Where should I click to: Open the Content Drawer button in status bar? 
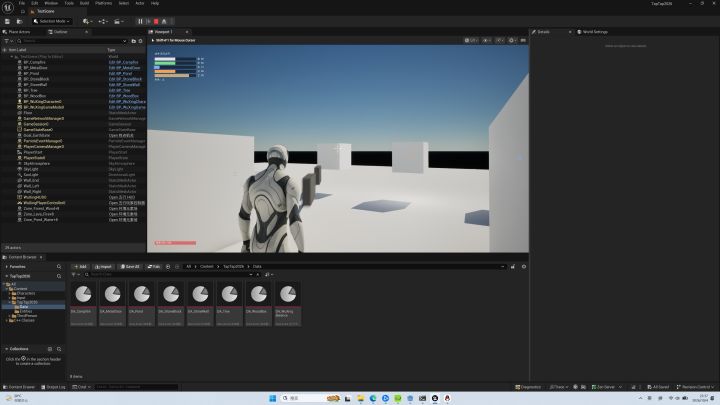(x=19, y=387)
